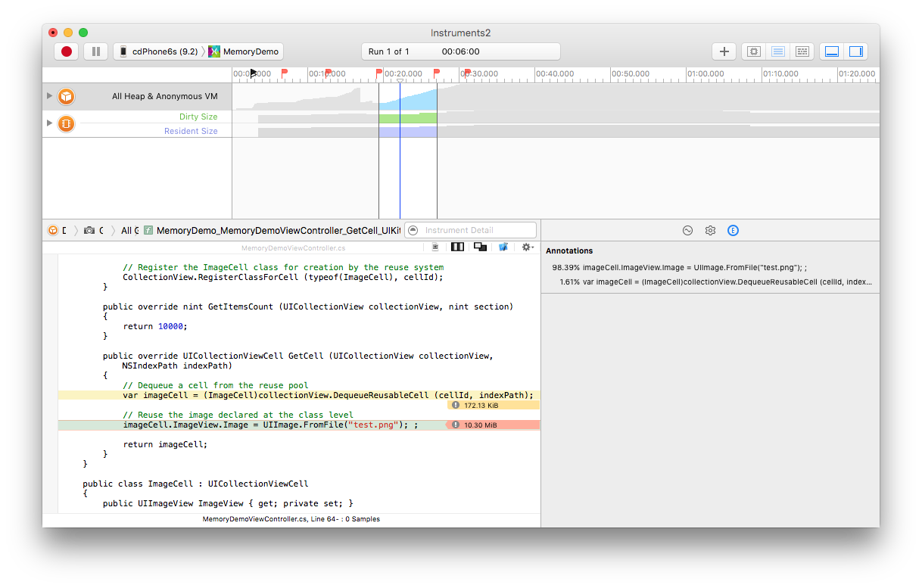Open instrument settings with the gear icon
The width and height of the screenshot is (922, 588).
(753, 51)
